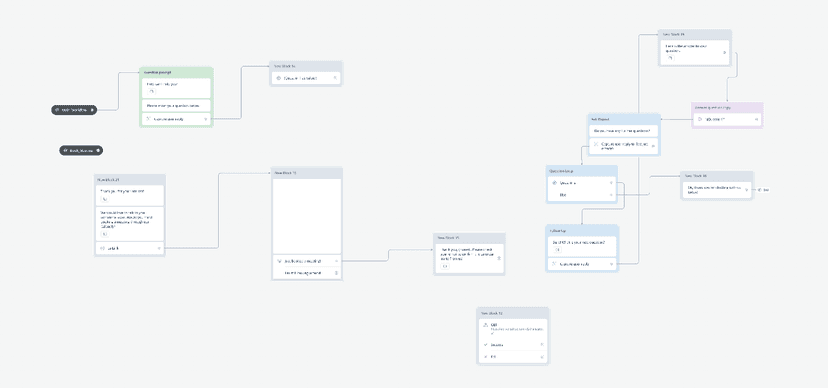Click the delay chip under the four-line message
828x388 pixels.
105,234
